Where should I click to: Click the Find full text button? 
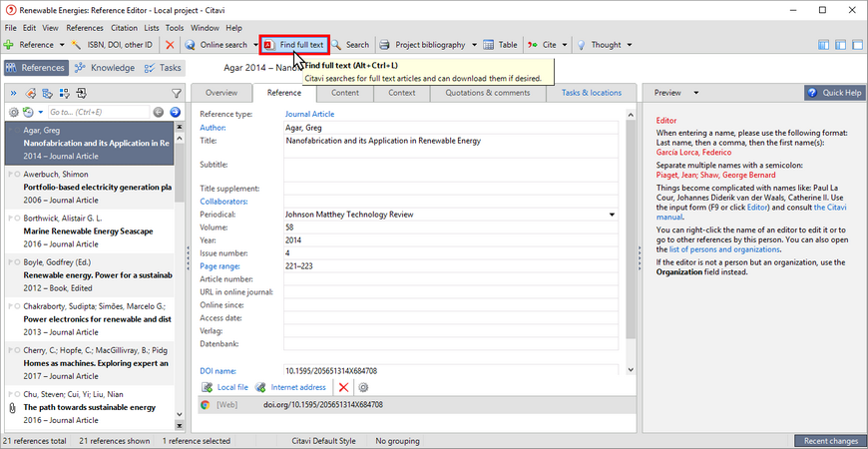[294, 45]
